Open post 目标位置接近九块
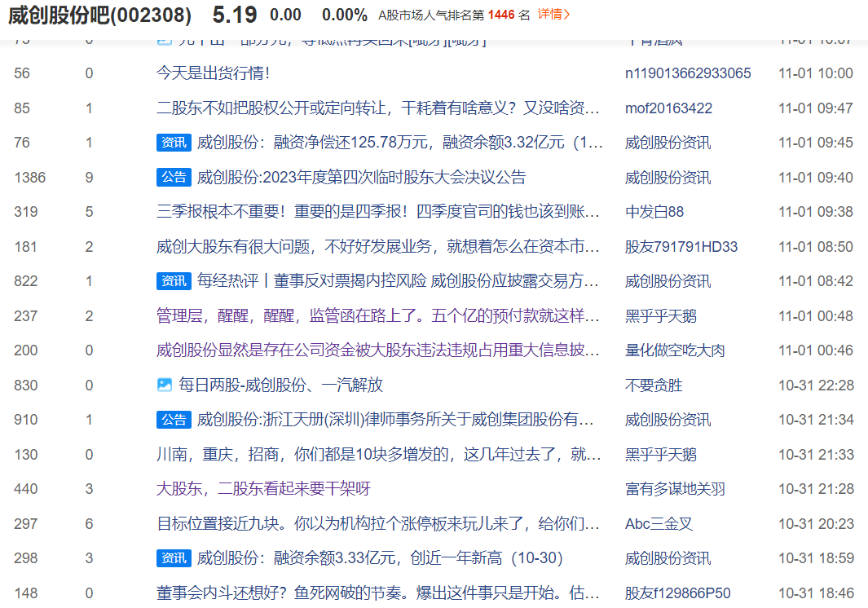Viewport: 868px width, 608px height. [378, 524]
